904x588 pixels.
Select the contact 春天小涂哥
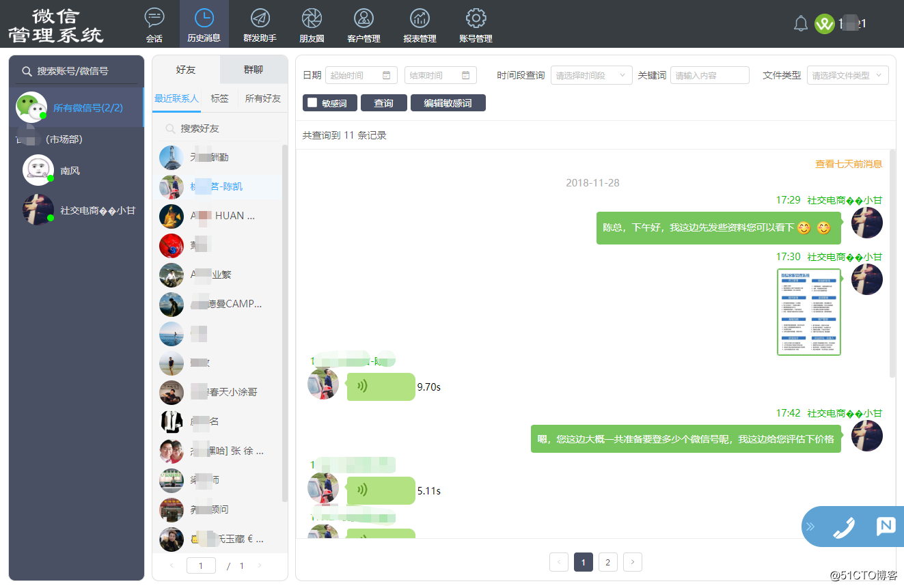coord(217,392)
